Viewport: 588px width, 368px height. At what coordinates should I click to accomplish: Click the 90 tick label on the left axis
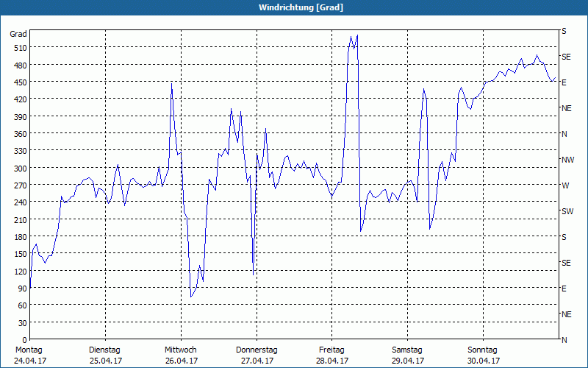(23, 289)
